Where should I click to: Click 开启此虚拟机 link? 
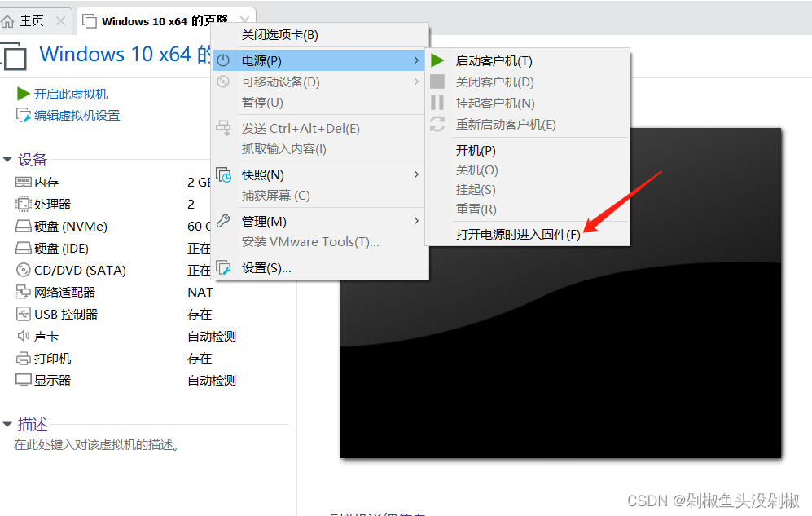70,94
